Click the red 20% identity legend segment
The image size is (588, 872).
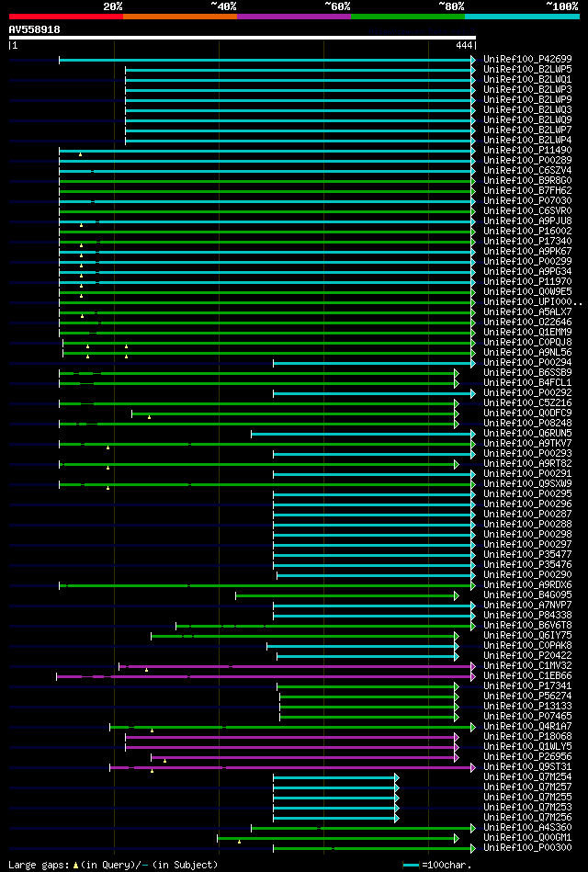point(65,17)
